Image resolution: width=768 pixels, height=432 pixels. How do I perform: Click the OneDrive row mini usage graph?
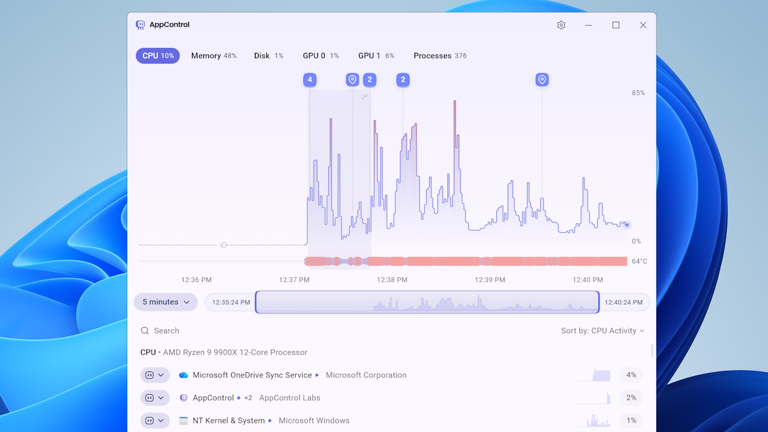coord(593,375)
